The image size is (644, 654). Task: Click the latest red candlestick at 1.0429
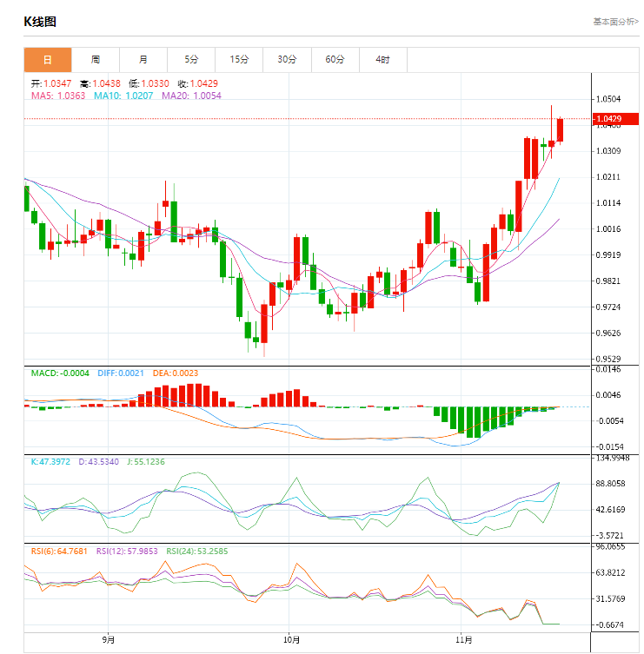[x=560, y=130]
